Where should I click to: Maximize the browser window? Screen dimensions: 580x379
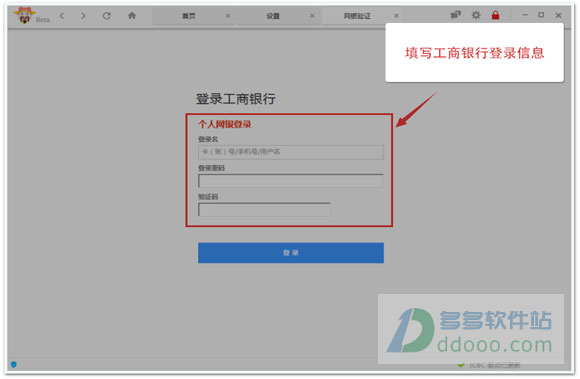click(541, 15)
